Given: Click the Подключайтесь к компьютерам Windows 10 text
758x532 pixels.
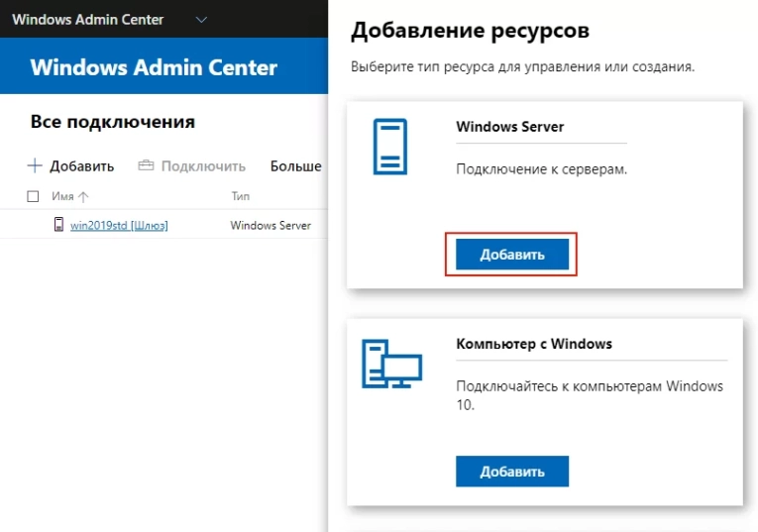Looking at the screenshot, I should 590,395.
